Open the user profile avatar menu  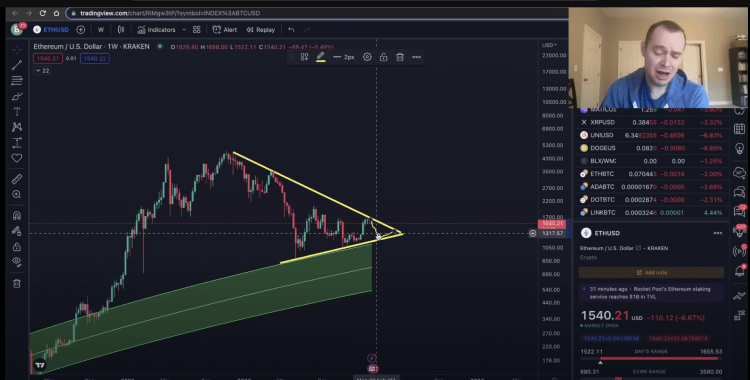(x=17, y=30)
